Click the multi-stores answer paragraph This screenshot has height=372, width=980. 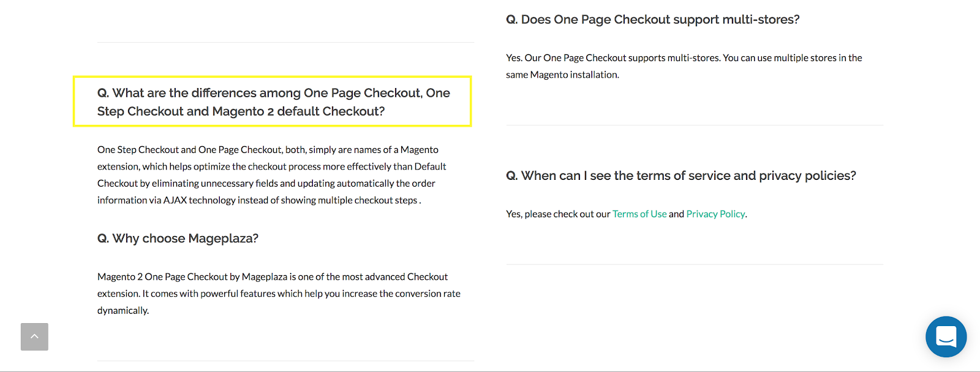pos(684,66)
